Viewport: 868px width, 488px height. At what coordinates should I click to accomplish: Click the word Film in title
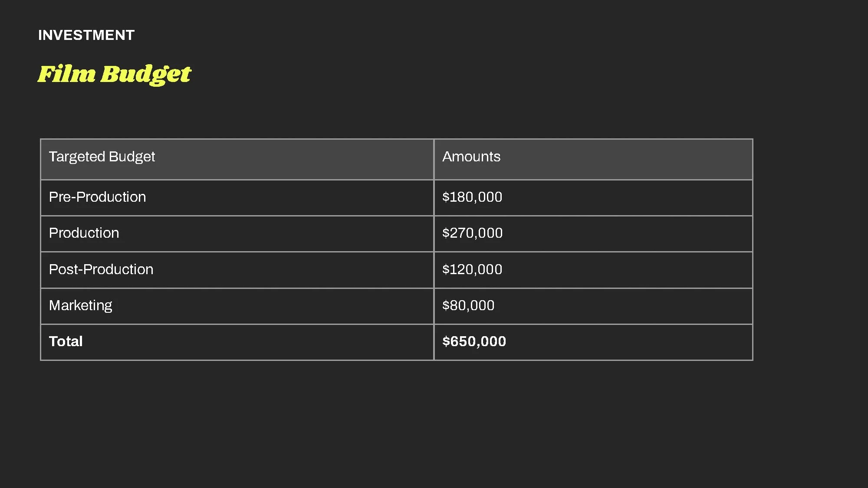click(x=66, y=74)
